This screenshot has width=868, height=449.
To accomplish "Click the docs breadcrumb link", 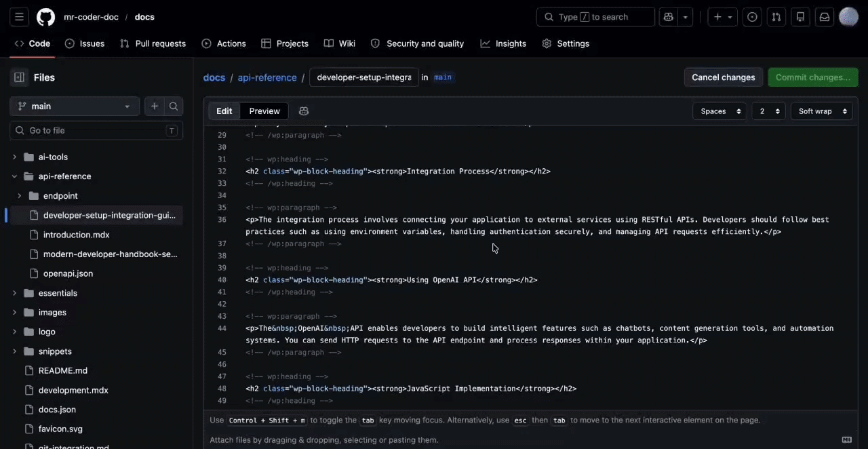I will 214,77.
